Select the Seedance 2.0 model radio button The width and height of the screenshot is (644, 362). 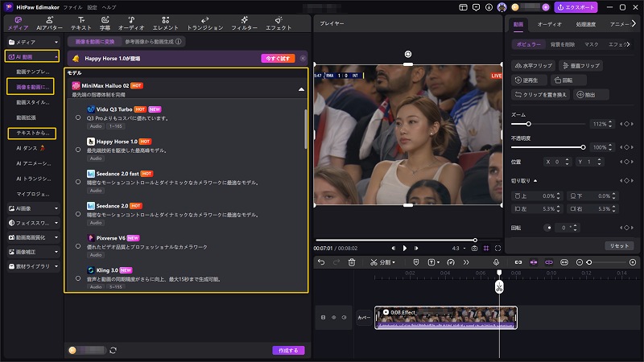[78, 214]
